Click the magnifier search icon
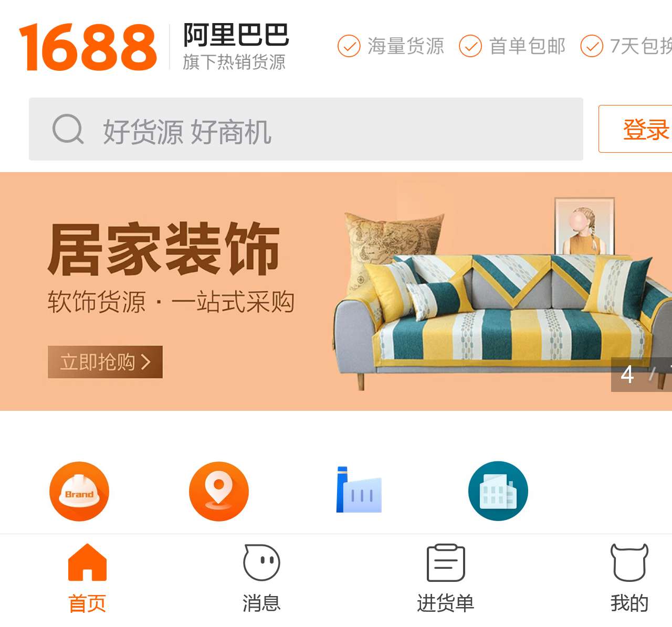The width and height of the screenshot is (672, 627). point(68,129)
